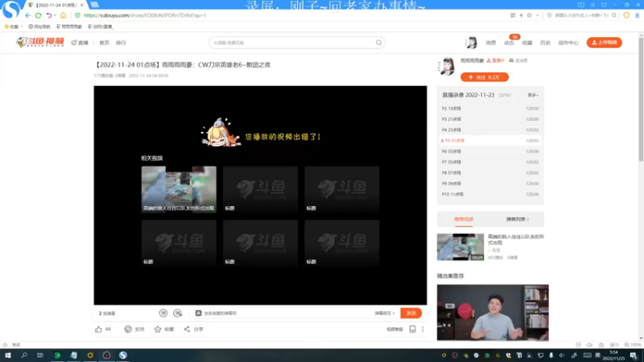Click the purple undo-close-tab arrow
The width and height of the screenshot is (644, 362).
coord(48,15)
